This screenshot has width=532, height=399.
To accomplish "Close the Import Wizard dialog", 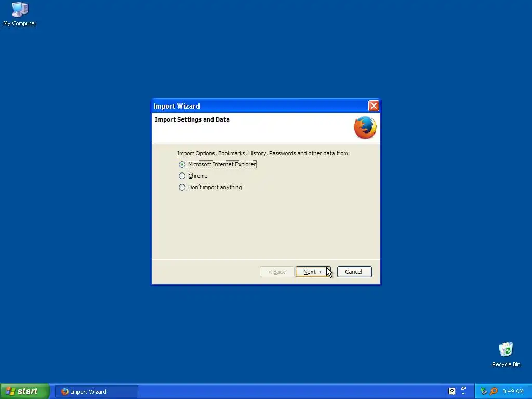I will pyautogui.click(x=374, y=106).
